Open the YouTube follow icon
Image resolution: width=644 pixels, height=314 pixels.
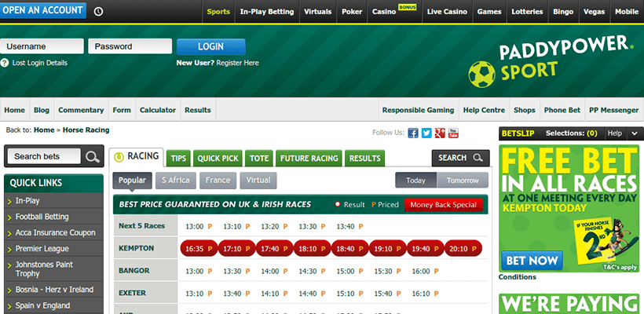click(x=453, y=133)
